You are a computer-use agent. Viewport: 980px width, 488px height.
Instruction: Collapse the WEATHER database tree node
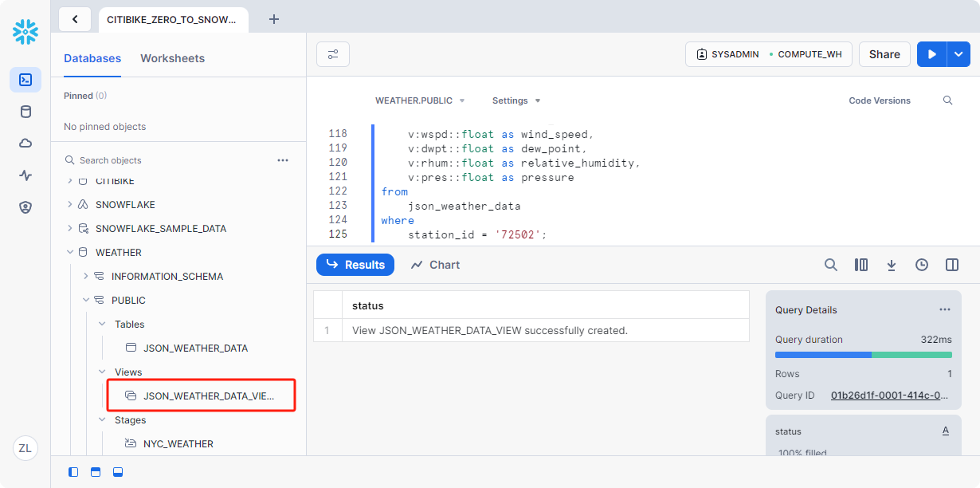pos(71,253)
